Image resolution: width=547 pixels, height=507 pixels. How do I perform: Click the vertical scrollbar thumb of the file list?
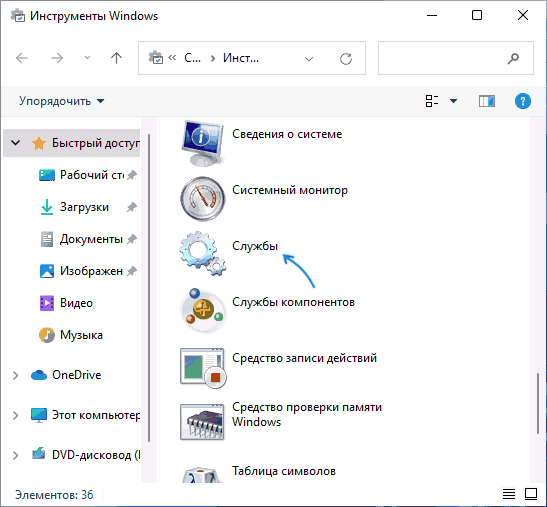(x=538, y=403)
